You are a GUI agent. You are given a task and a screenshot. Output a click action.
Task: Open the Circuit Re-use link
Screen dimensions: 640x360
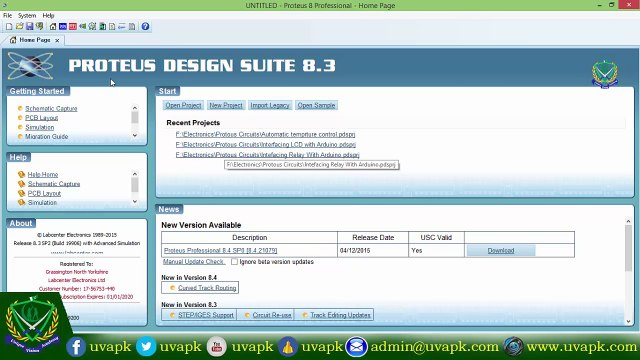point(272,315)
